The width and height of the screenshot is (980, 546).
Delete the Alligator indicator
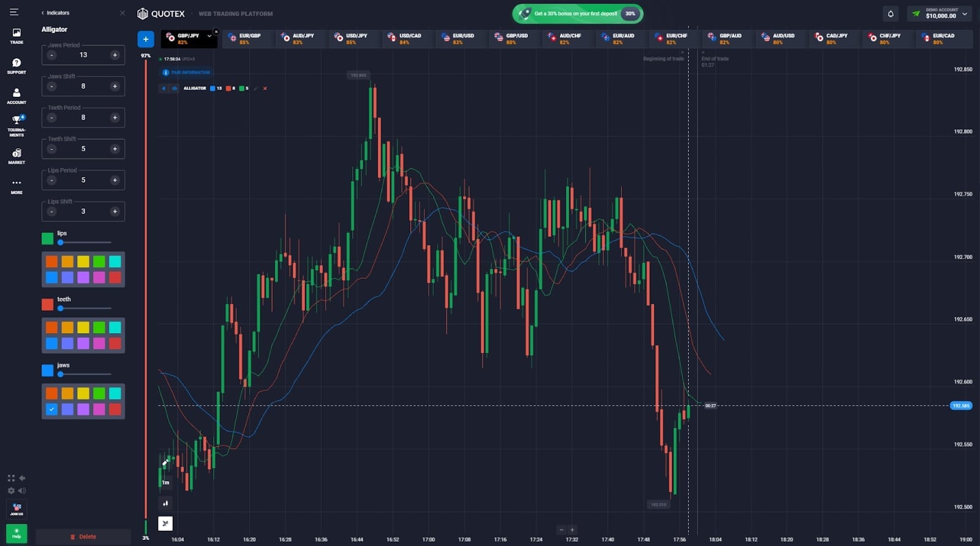tap(83, 536)
